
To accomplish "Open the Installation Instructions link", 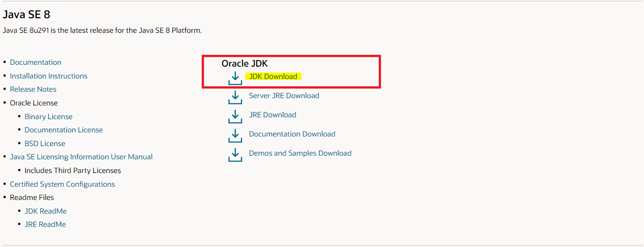I will (48, 76).
